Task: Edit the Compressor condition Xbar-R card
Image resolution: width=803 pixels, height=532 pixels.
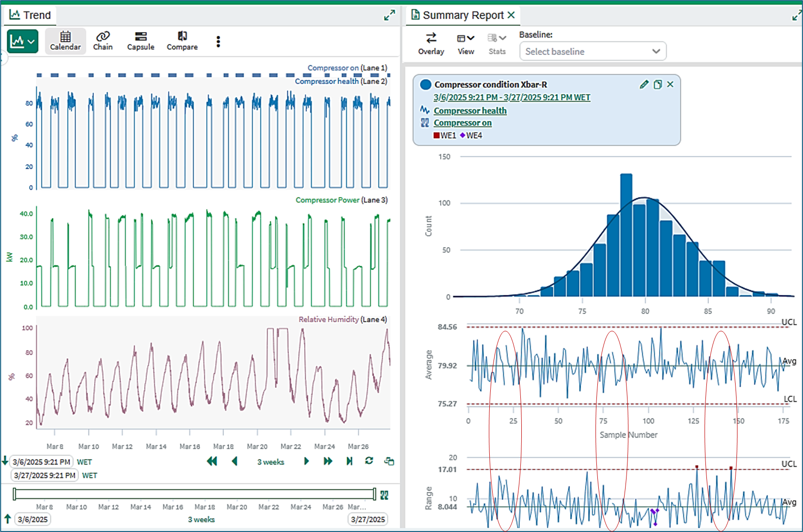Action: 644,85
